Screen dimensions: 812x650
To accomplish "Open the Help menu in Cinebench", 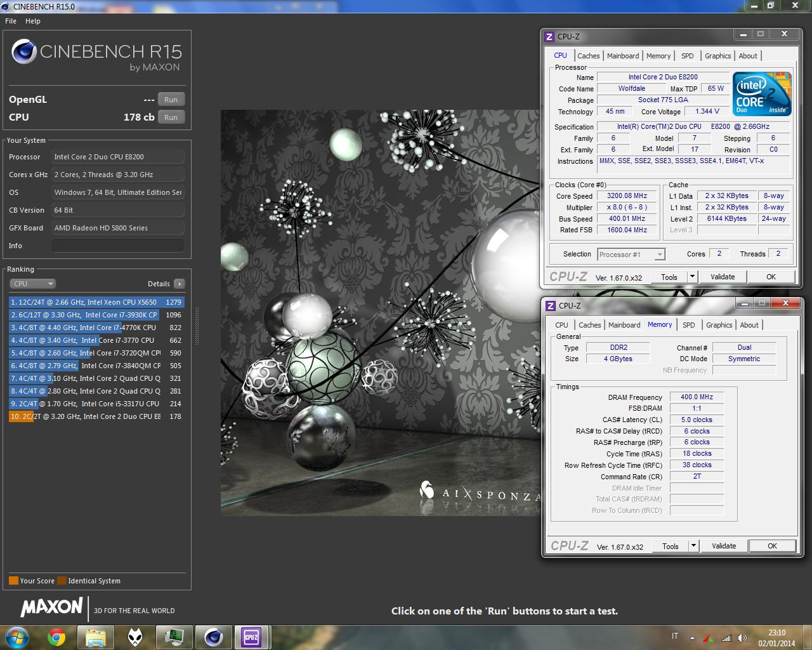I will [33, 21].
